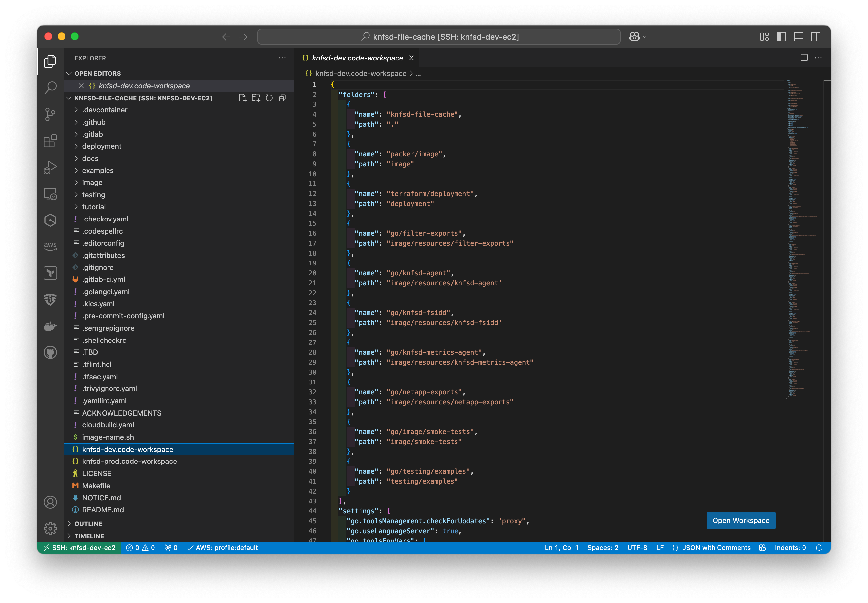Expand the Outline section

click(x=179, y=524)
